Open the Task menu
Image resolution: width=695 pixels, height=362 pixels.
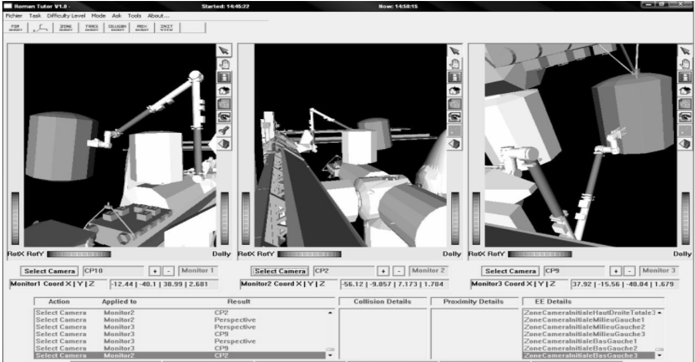pos(35,16)
